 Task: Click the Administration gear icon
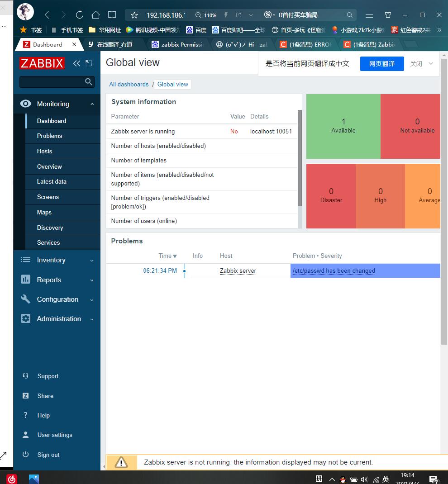point(26,318)
